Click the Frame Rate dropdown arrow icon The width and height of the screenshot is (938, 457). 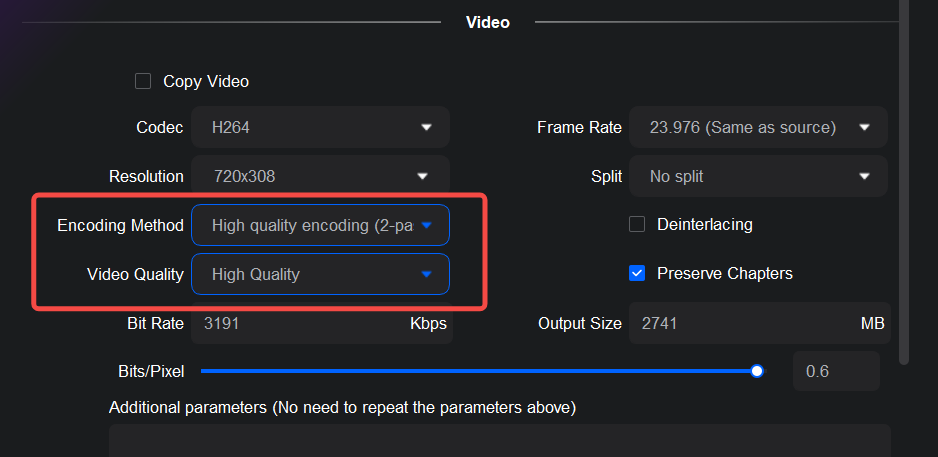point(864,128)
